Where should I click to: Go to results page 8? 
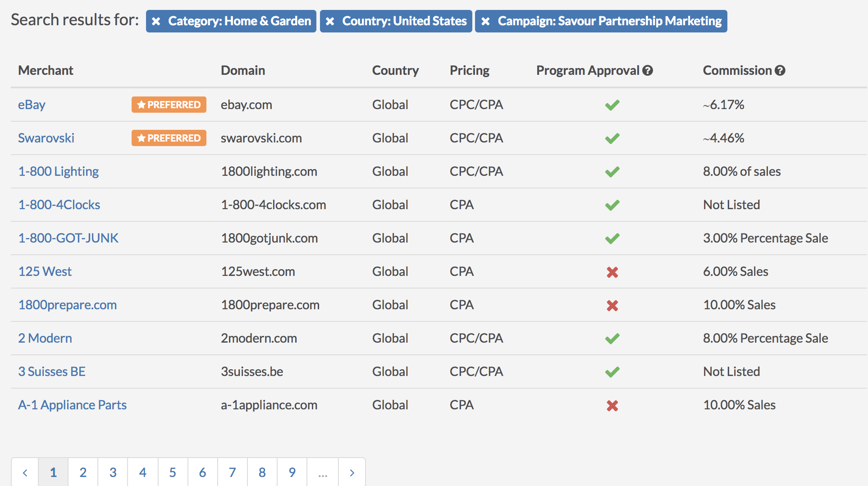[262, 472]
